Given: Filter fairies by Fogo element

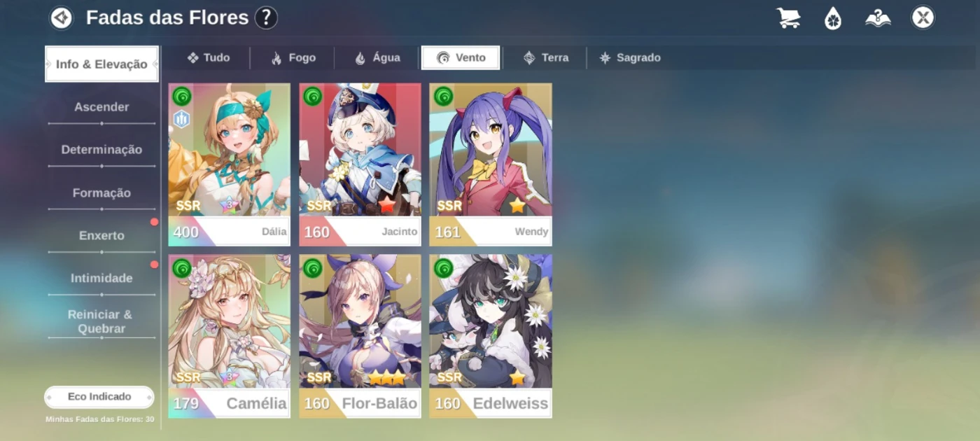Looking at the screenshot, I should (293, 58).
